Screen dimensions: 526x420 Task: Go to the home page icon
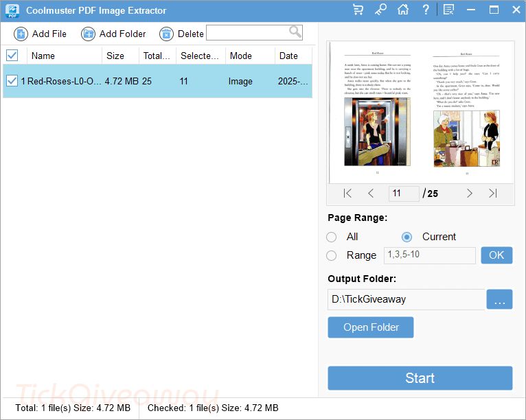(403, 10)
